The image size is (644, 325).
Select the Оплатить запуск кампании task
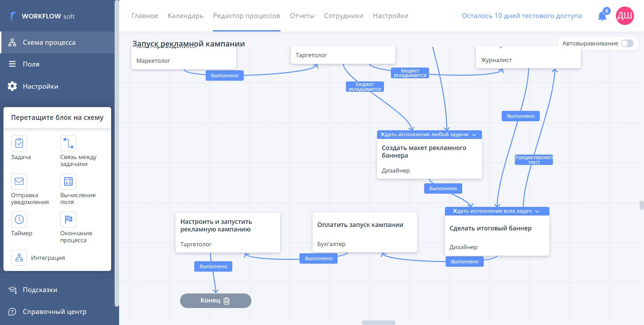(x=365, y=232)
